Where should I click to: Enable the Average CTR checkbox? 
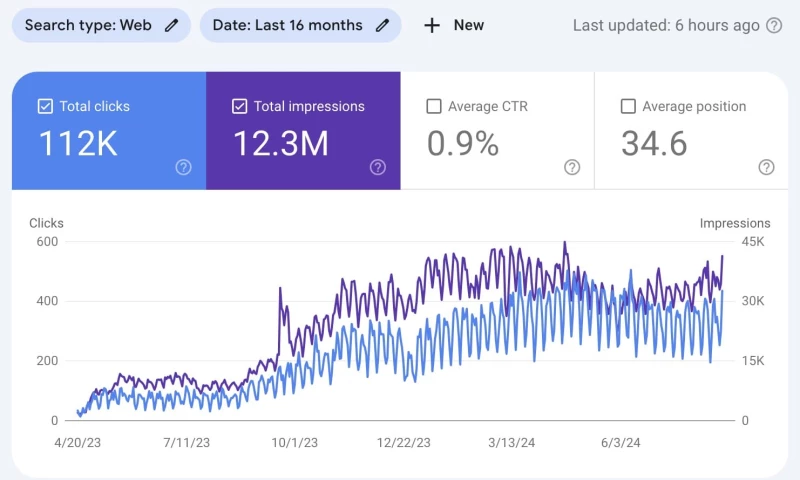pyautogui.click(x=433, y=106)
